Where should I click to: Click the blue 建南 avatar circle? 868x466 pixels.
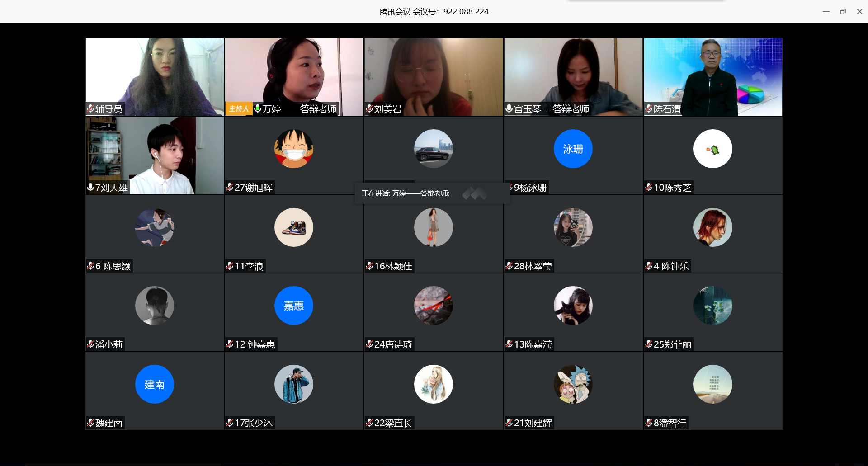(x=154, y=384)
